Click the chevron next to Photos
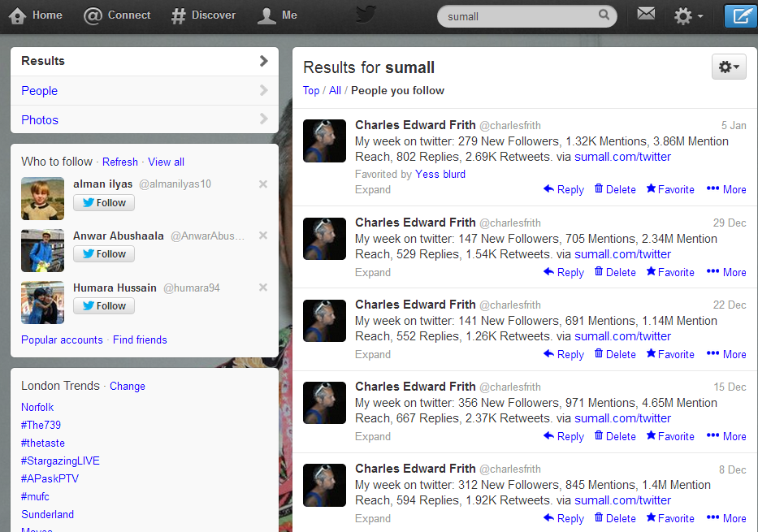The height and width of the screenshot is (532, 758). [x=263, y=119]
